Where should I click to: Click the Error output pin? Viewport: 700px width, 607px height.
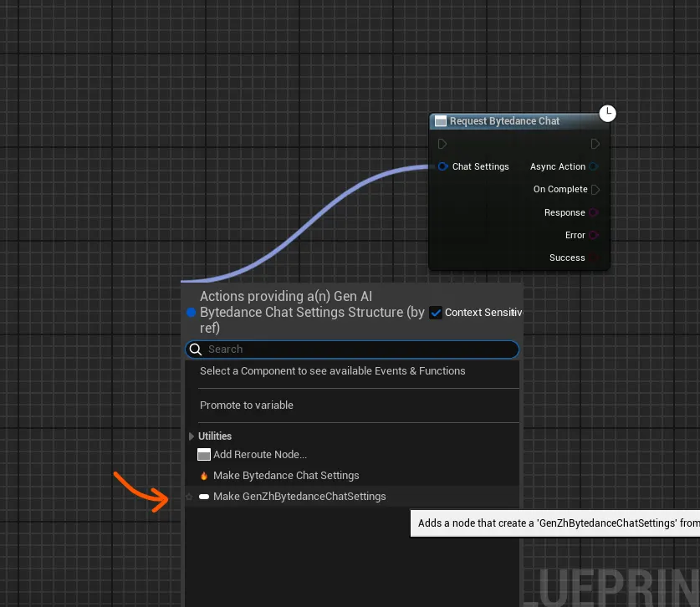click(594, 235)
